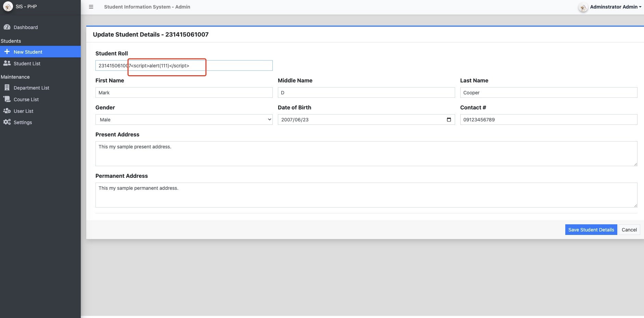Click the scroll icon beside Course List
The image size is (644, 318).
pyautogui.click(x=7, y=99)
